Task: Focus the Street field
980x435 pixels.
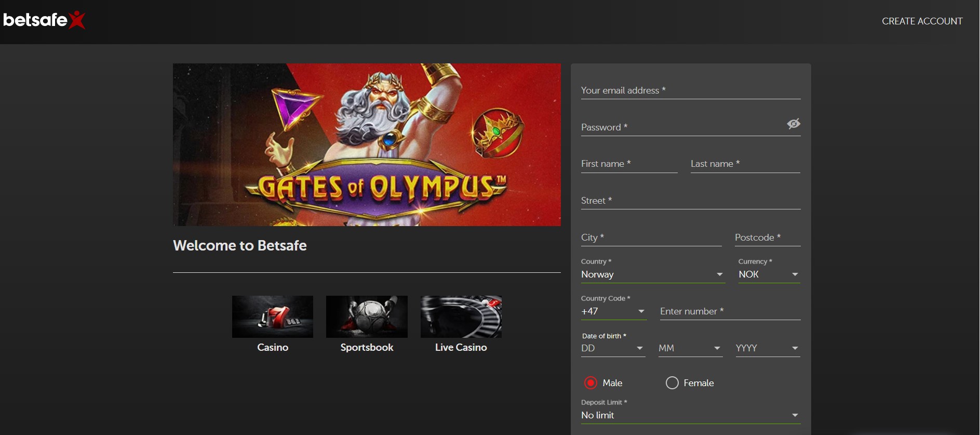Action: coord(691,201)
